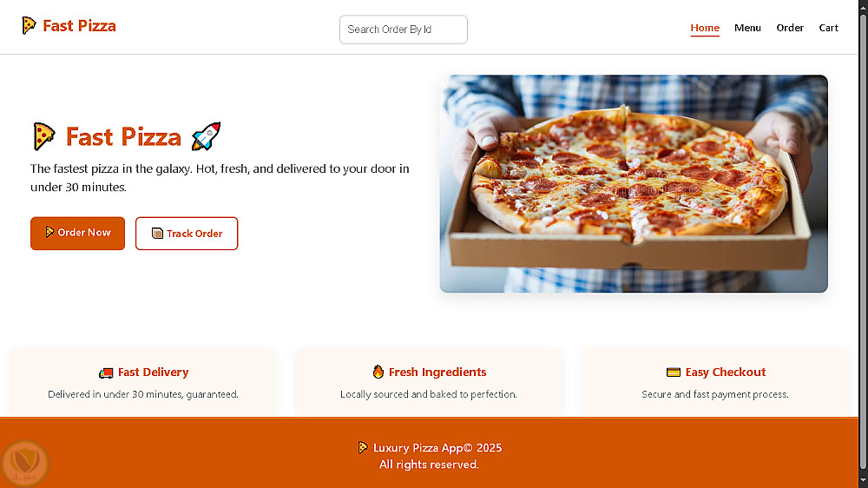Viewport: 868px width, 488px height.
Task: Click the Fast Pizza brand name in header
Action: coord(79,26)
